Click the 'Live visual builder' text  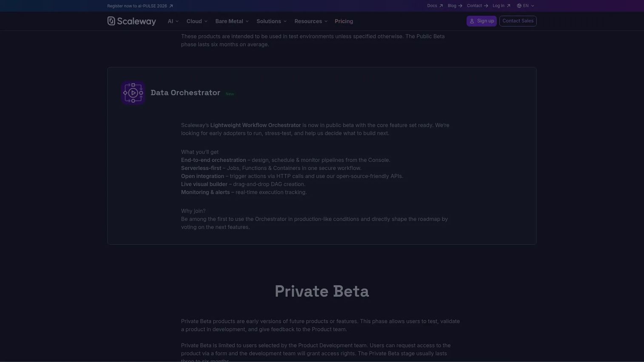click(204, 185)
